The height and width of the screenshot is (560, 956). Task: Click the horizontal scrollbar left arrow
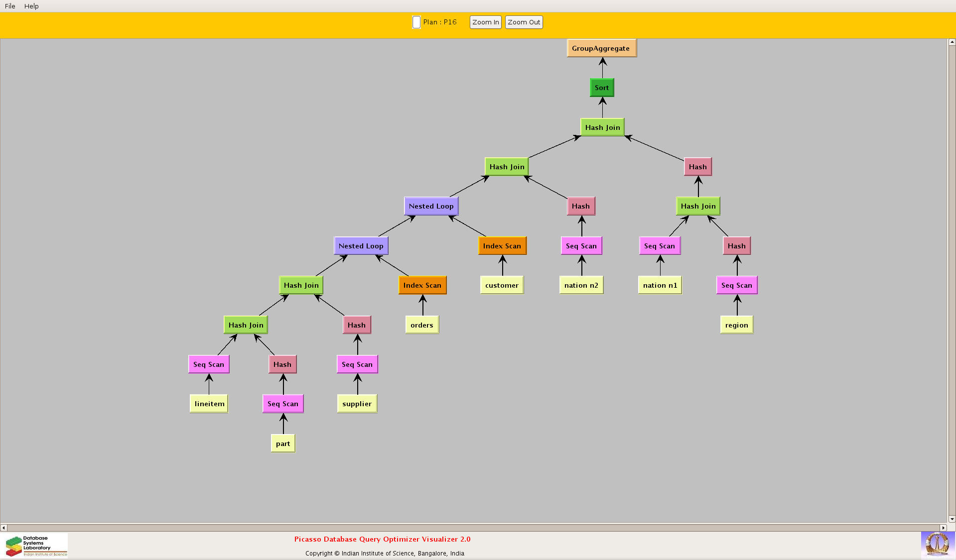tap(4, 528)
